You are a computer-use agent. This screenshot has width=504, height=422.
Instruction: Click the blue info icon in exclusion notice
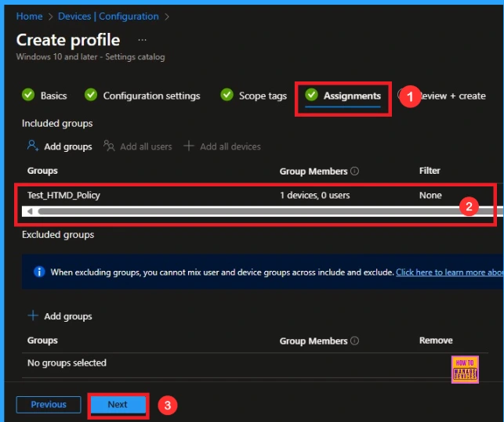tap(39, 272)
